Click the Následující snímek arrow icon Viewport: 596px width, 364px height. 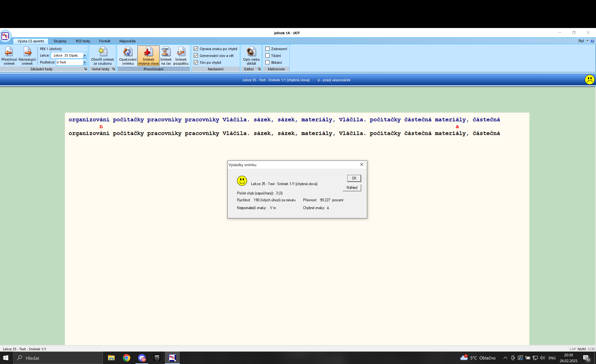coord(27,52)
